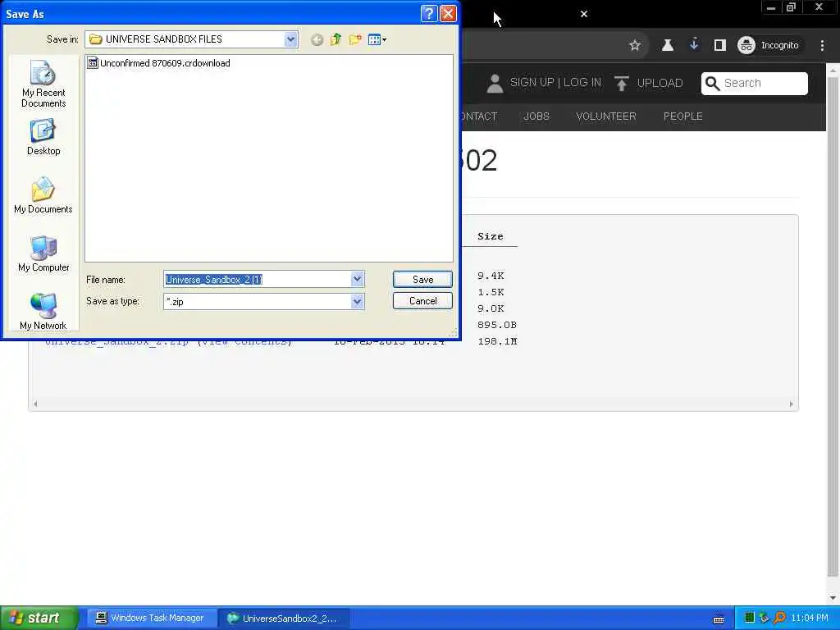This screenshot has height=630, width=840.
Task: Switch to Windows Task Manager in taskbar
Action: coord(151,619)
